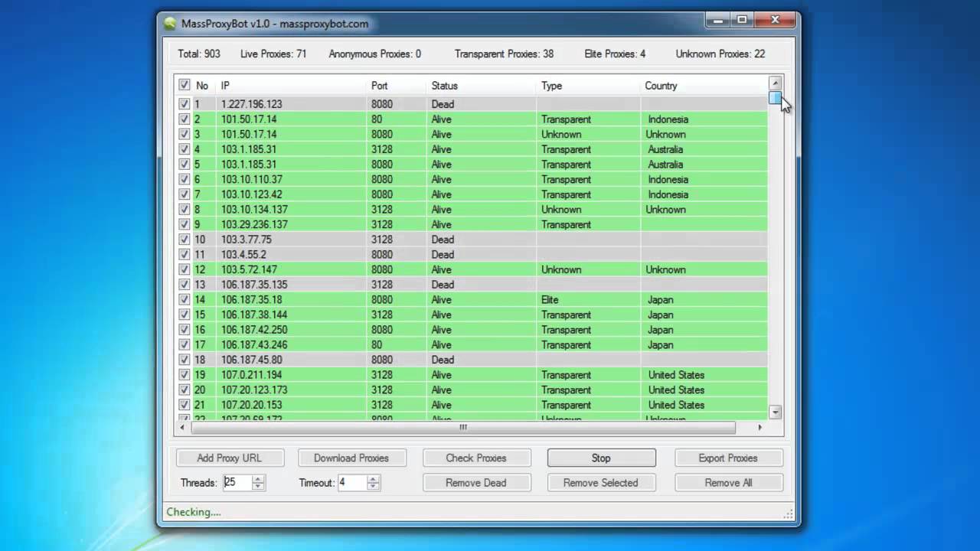Click Unknown Proxies: 22 label

(x=720, y=54)
